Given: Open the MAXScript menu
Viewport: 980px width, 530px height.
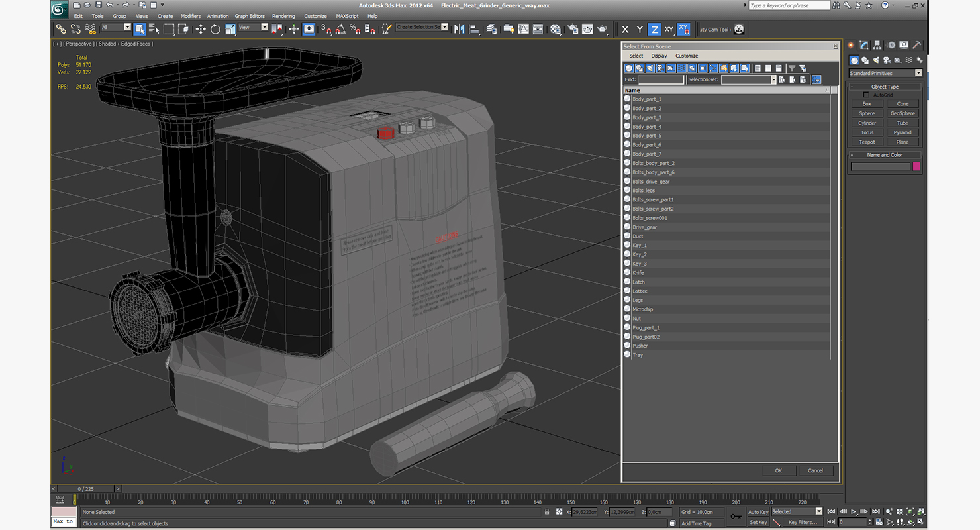Looking at the screenshot, I should [347, 16].
